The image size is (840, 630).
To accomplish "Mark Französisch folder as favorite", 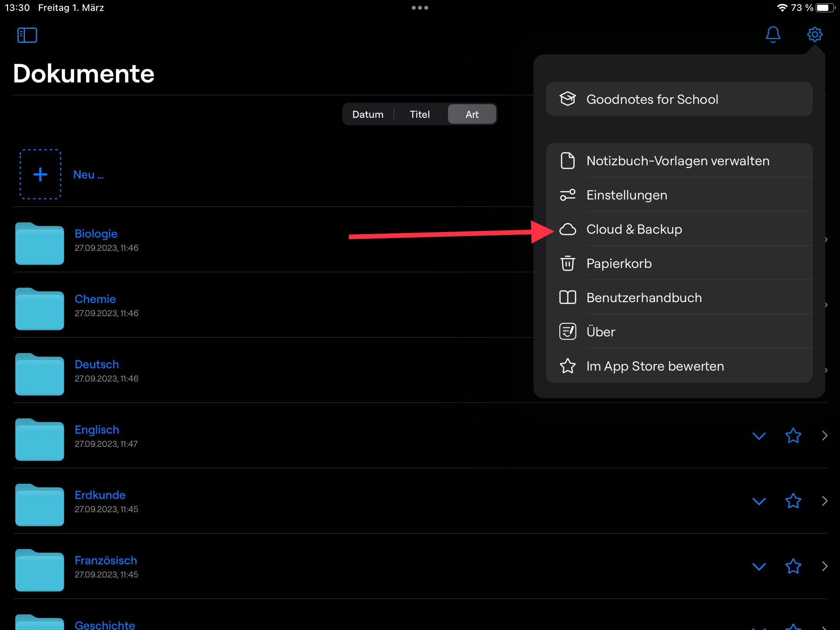I will pos(793,566).
